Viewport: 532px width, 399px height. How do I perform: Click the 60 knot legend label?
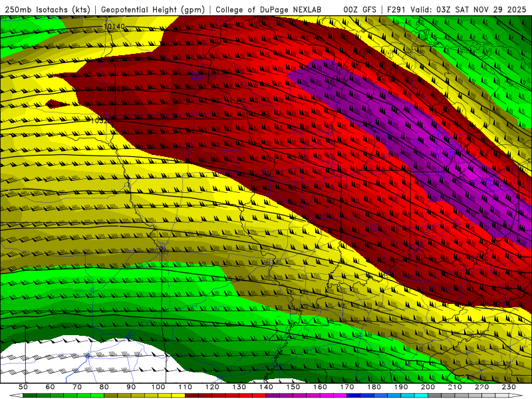click(50, 387)
